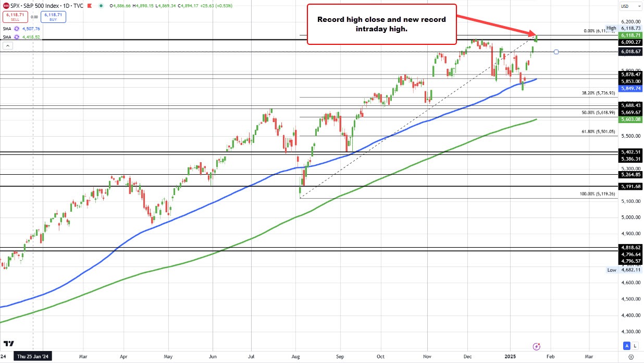Click the 5,878.47 price axis label

click(630, 75)
